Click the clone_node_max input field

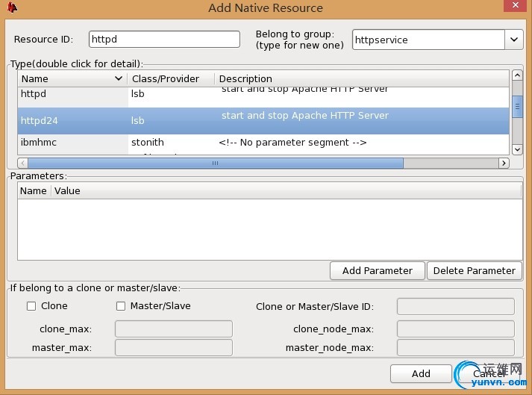coord(456,329)
